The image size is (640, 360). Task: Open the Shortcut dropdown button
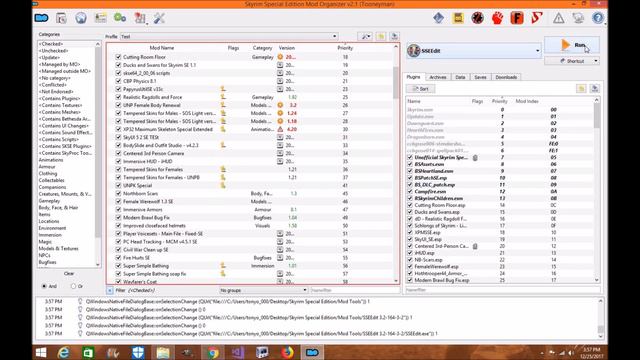click(572, 61)
